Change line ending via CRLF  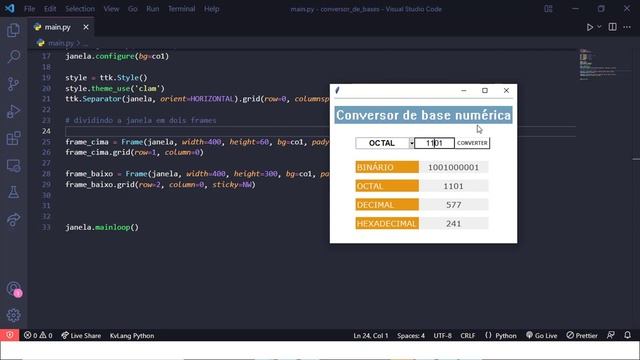pyautogui.click(x=468, y=336)
